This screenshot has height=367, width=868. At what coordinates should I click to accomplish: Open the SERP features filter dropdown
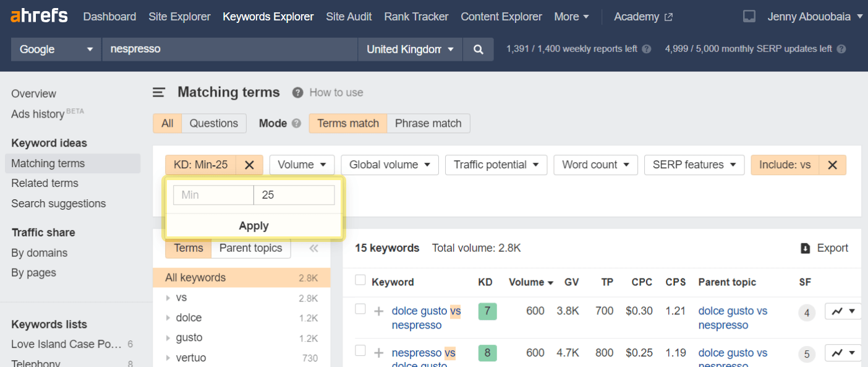tap(694, 165)
